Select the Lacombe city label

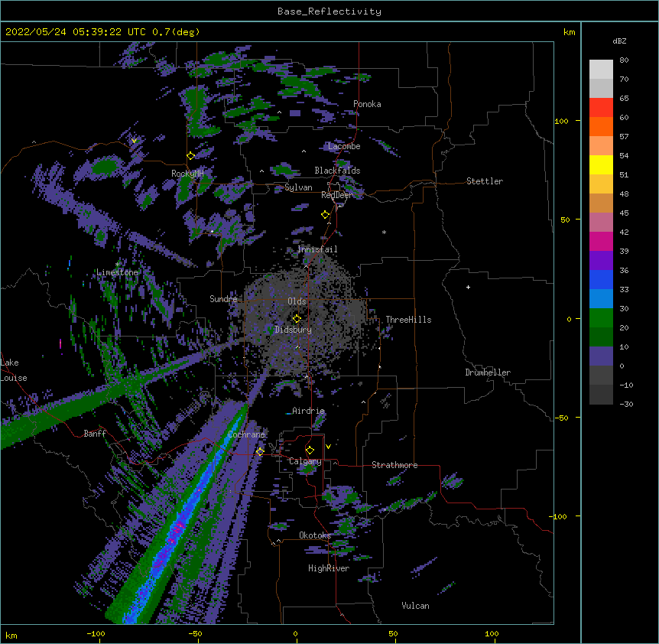344,146
